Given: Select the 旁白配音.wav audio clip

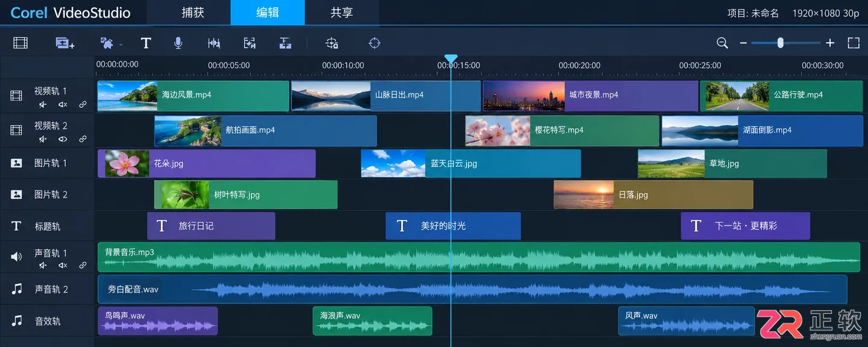Looking at the screenshot, I should (x=473, y=289).
